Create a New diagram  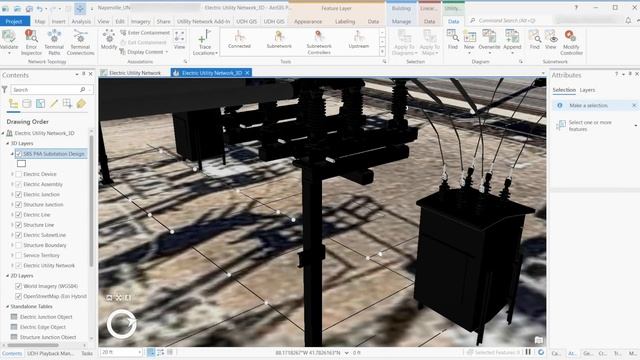[x=469, y=42]
